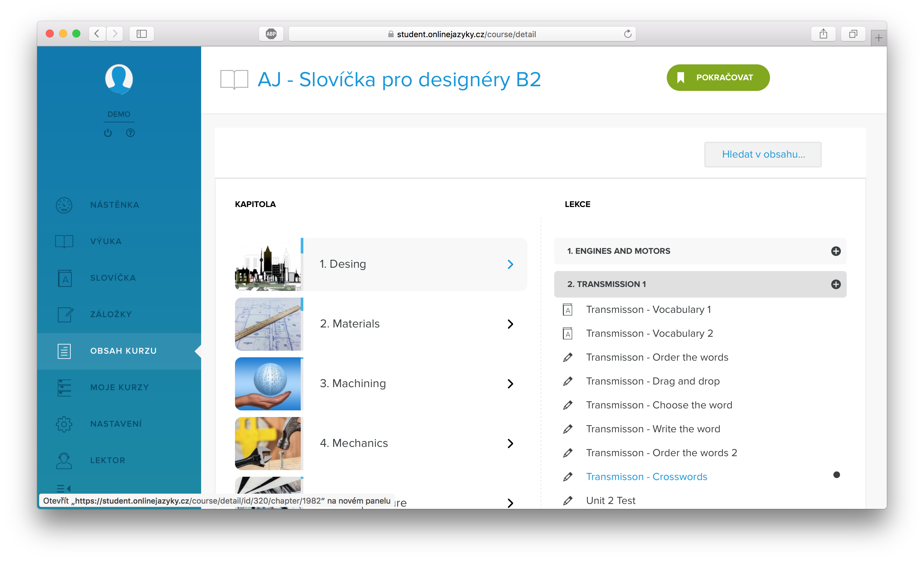Expand Engines and Motors lesson plus icon
The height and width of the screenshot is (562, 924).
(x=835, y=251)
